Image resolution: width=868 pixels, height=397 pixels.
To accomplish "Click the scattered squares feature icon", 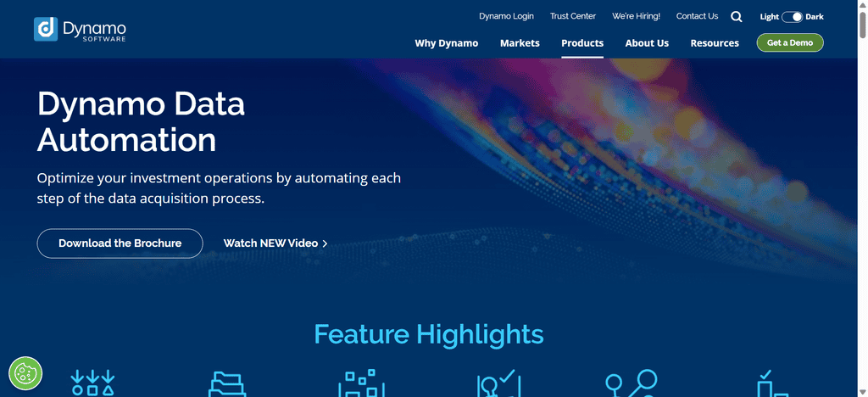I will pos(361,383).
